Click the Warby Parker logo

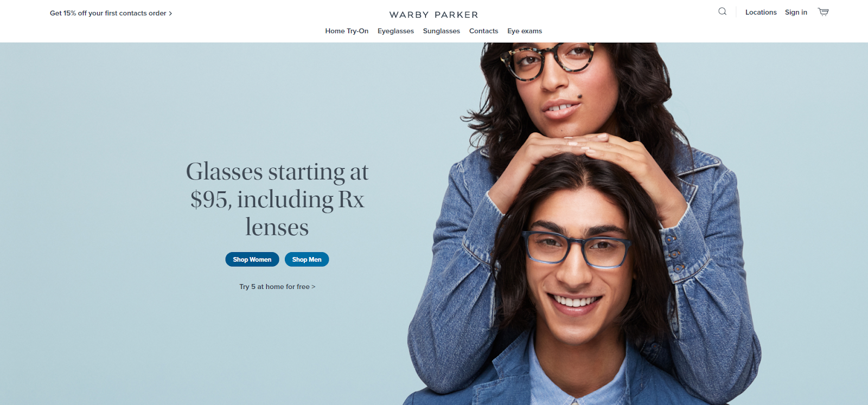[x=433, y=15]
